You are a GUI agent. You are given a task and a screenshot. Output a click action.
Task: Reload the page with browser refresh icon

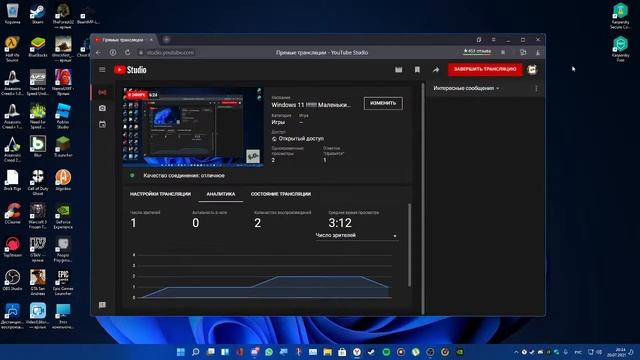pos(127,53)
